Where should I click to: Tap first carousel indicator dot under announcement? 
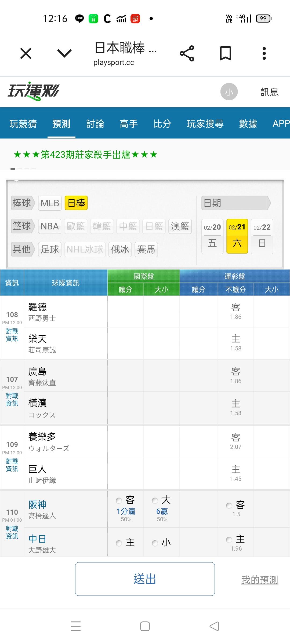tap(13, 169)
